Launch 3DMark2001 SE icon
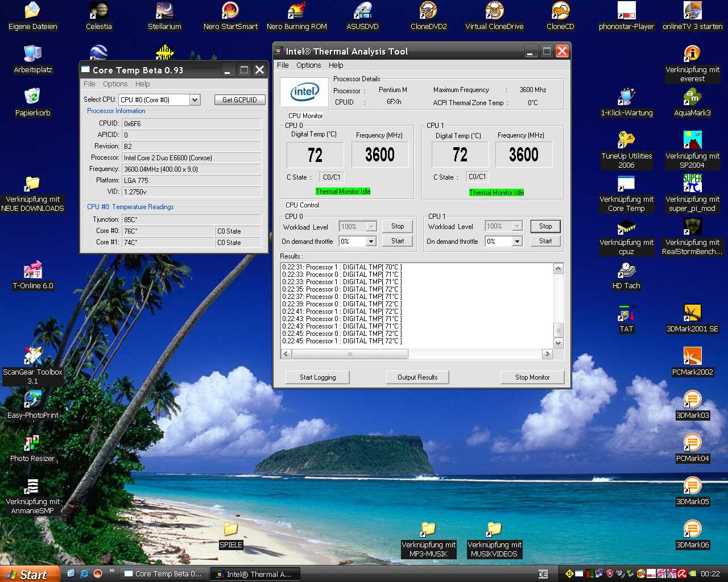The image size is (728, 582). click(692, 318)
